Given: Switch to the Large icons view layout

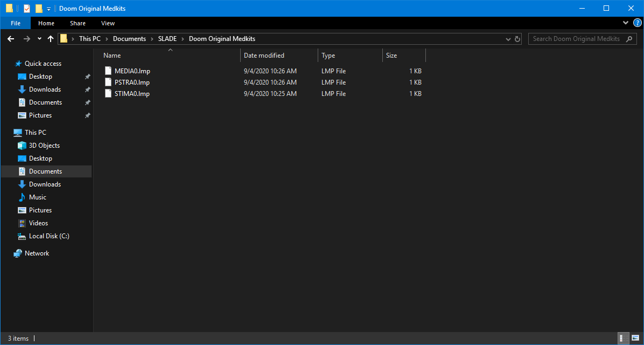Looking at the screenshot, I should (635, 339).
